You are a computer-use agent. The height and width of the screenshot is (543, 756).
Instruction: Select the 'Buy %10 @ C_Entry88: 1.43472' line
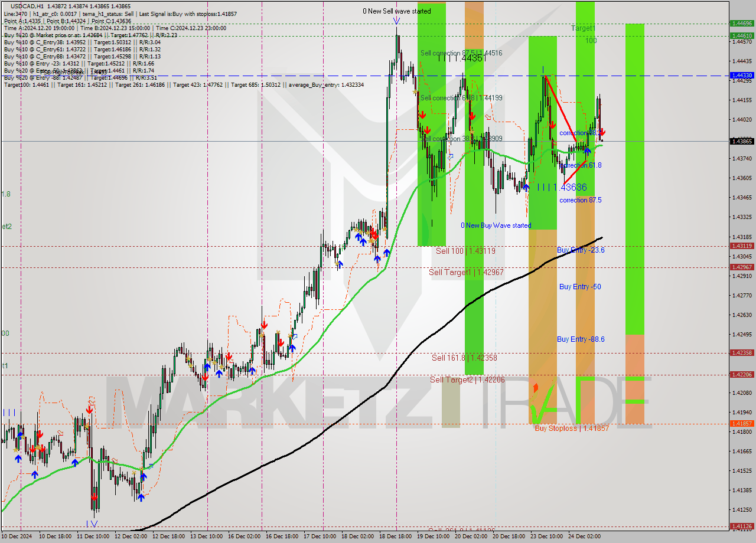point(82,56)
